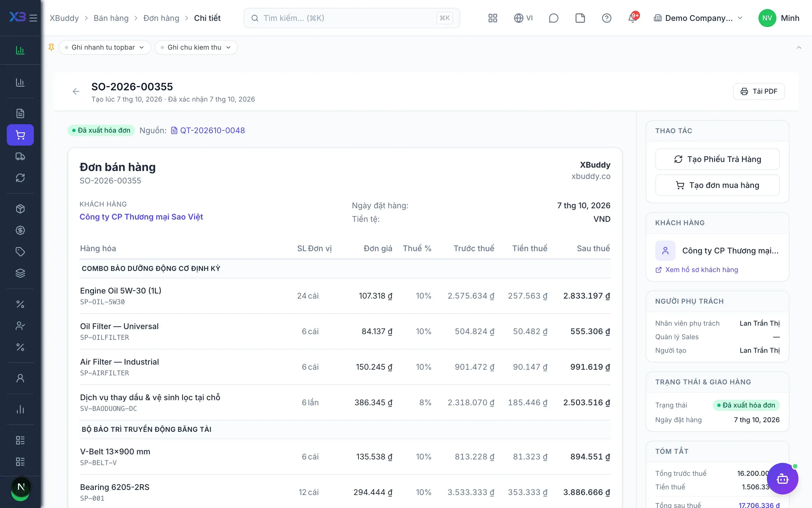Switch language with the VI selector
This screenshot has height=508, width=812.
tap(524, 18)
